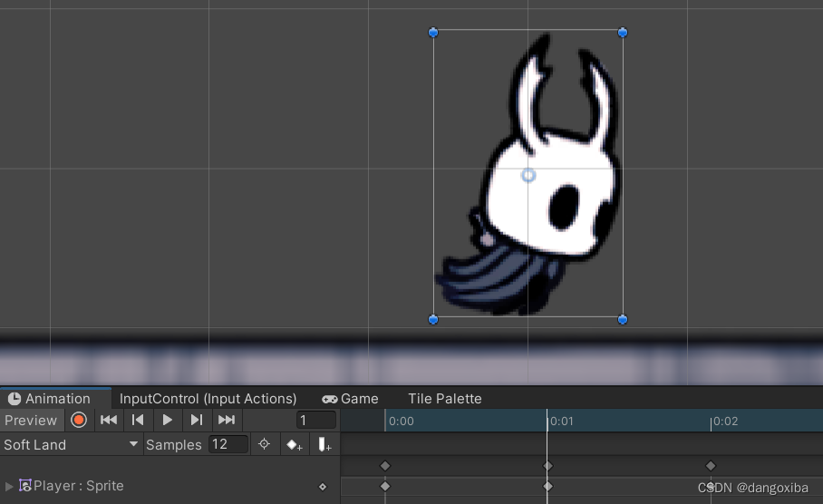Toggle filter by selection icon
The height and width of the screenshot is (504, 823).
click(264, 445)
